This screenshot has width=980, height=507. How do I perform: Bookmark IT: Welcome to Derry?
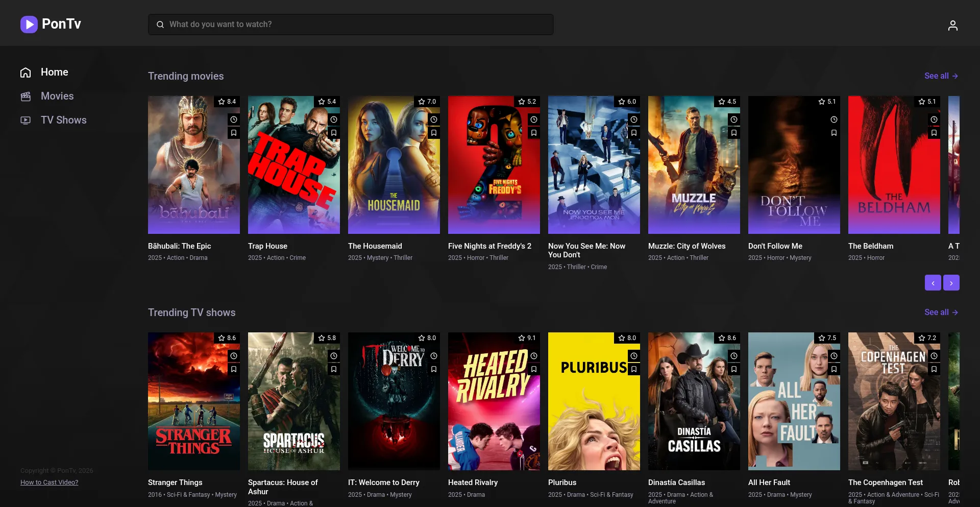coord(434,369)
